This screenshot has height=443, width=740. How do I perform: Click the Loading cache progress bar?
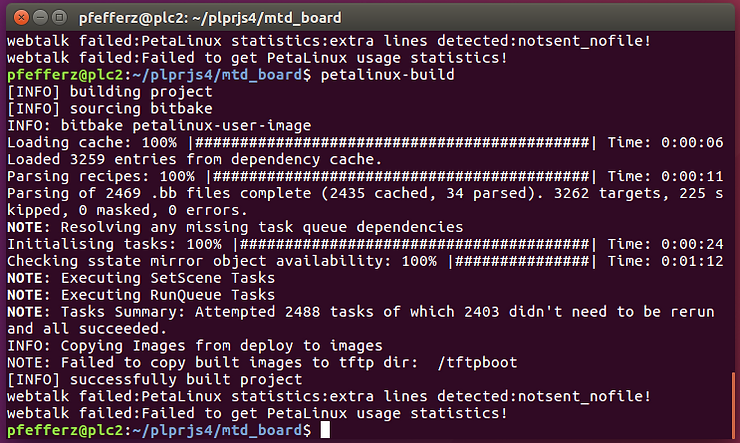(393, 142)
